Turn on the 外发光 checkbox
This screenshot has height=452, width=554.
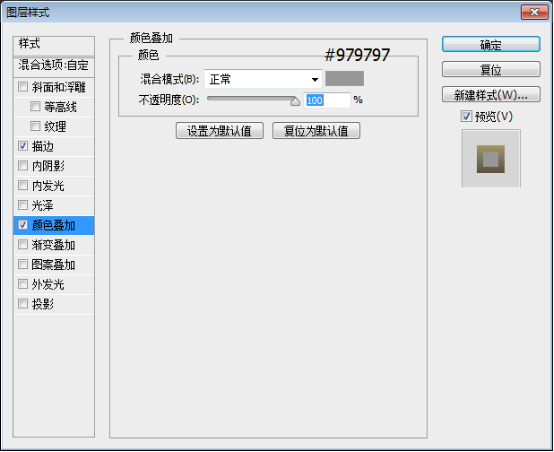pos(23,284)
